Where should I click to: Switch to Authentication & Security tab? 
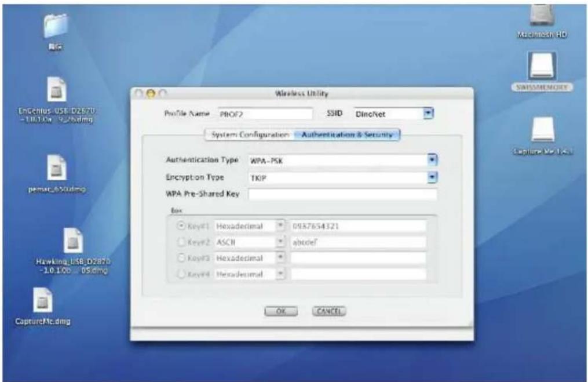coord(347,134)
